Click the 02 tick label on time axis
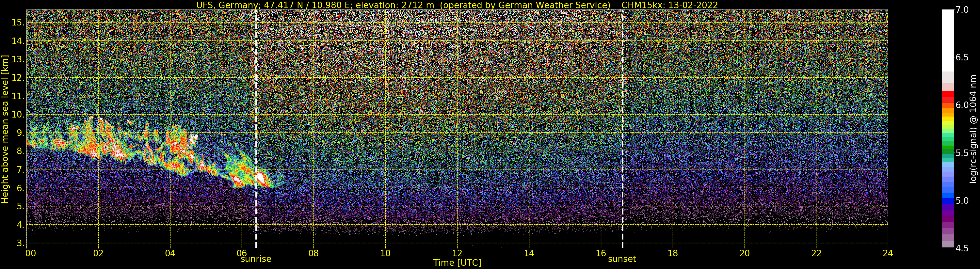The image size is (980, 269). click(99, 253)
